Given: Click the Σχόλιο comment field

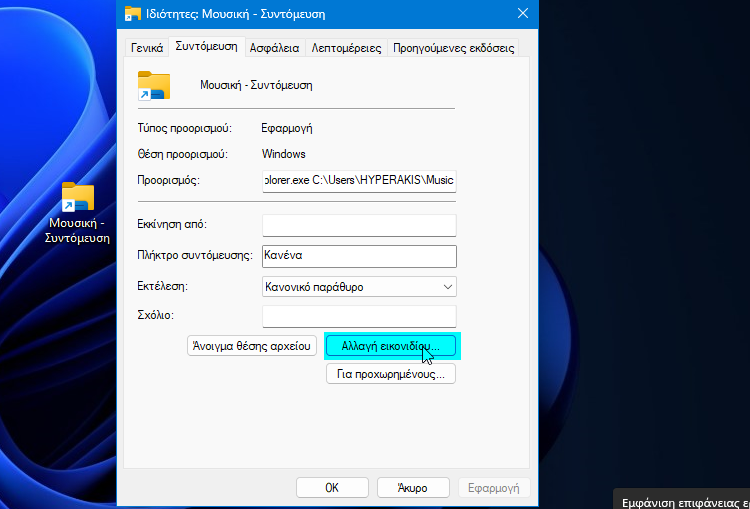Looking at the screenshot, I should click(359, 316).
